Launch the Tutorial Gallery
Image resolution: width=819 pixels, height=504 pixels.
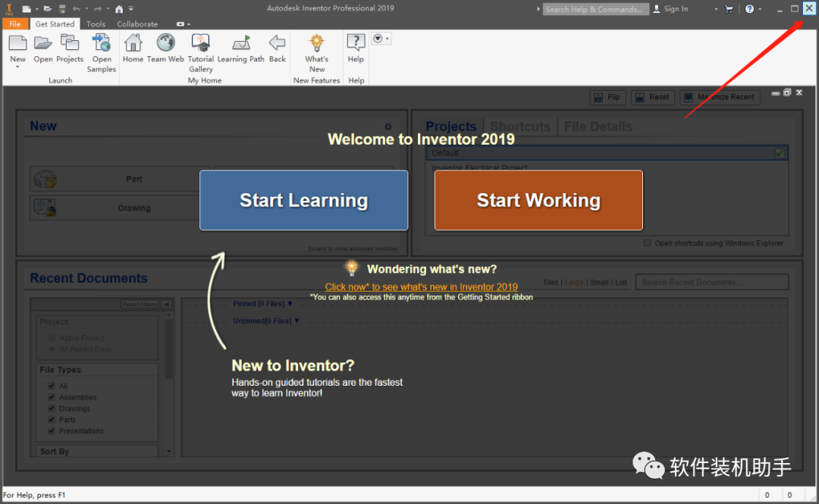tap(200, 43)
